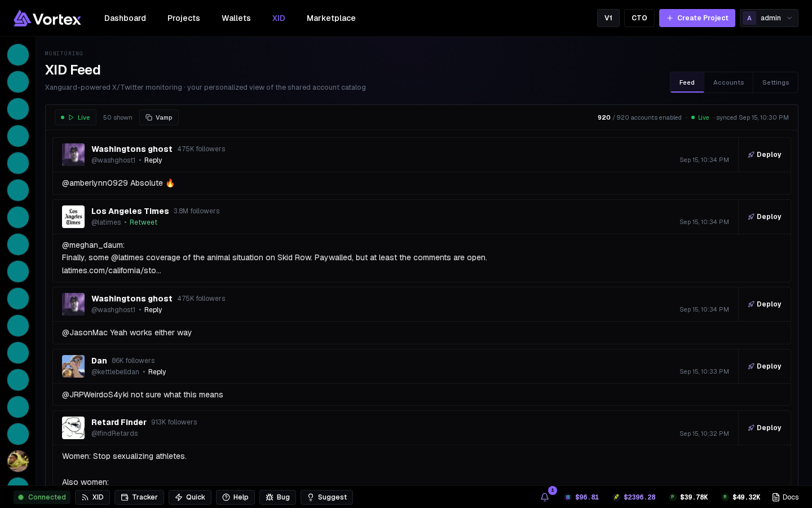Open the Los Angeles Times avatar
812x508 pixels.
pos(73,217)
